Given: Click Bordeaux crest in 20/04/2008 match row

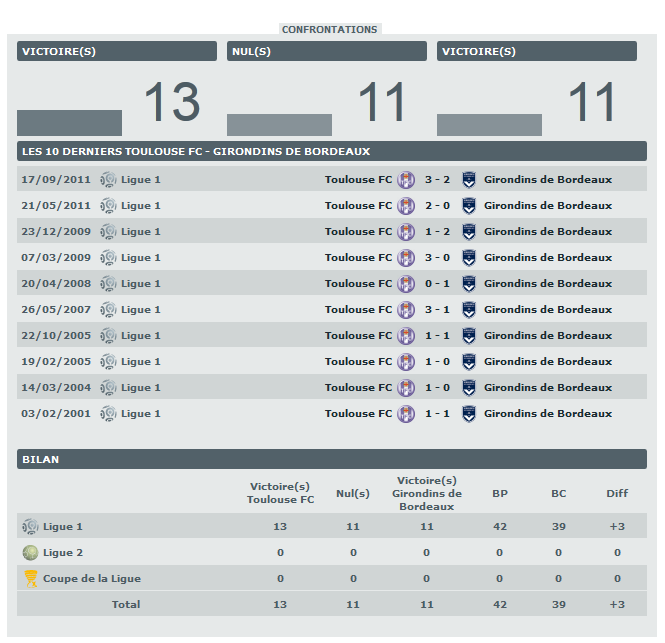Looking at the screenshot, I should point(468,284).
